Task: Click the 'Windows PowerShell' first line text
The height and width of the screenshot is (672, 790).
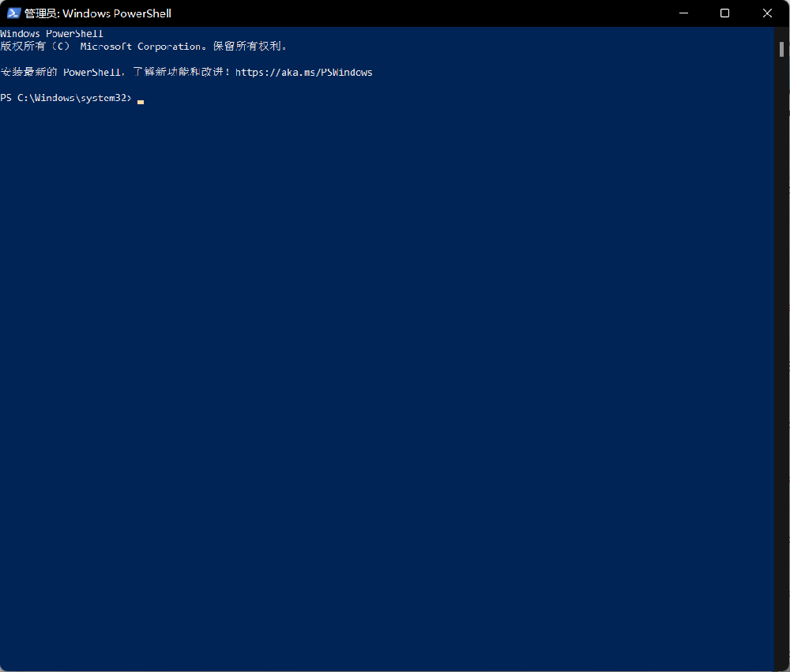Action: (x=52, y=34)
